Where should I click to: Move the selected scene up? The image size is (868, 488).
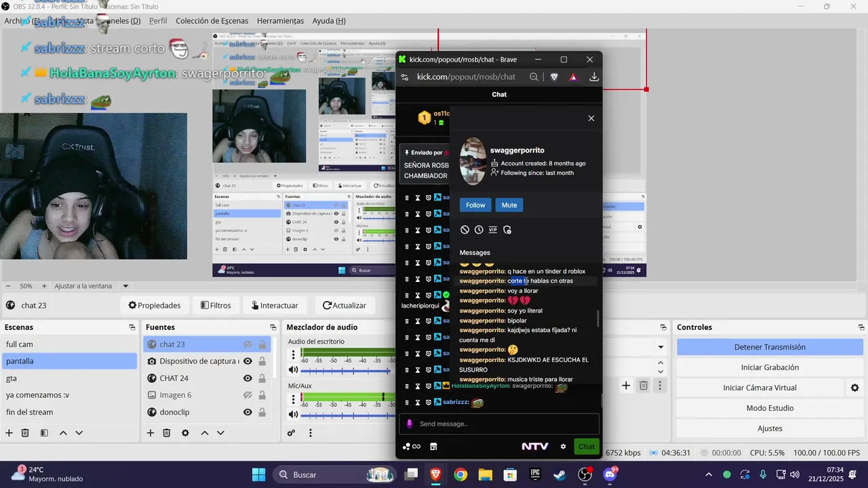click(x=63, y=433)
